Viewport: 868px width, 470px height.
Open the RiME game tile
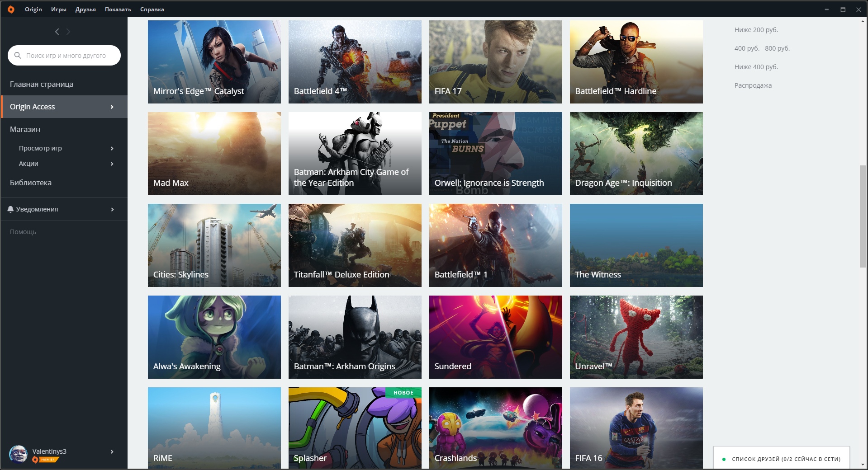pos(214,428)
